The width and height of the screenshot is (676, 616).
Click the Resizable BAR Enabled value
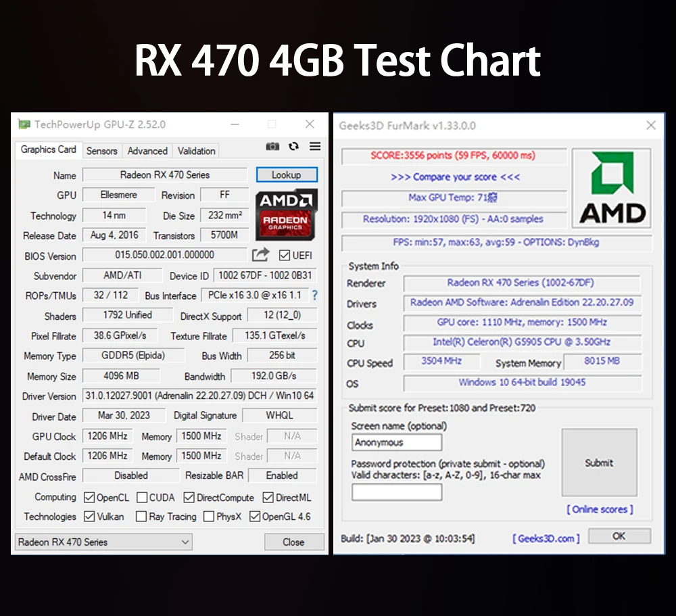(282, 475)
